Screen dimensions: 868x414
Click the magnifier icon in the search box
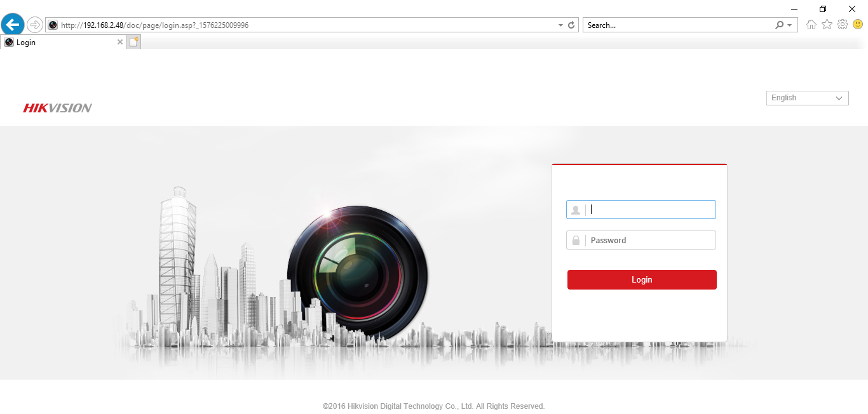[779, 25]
